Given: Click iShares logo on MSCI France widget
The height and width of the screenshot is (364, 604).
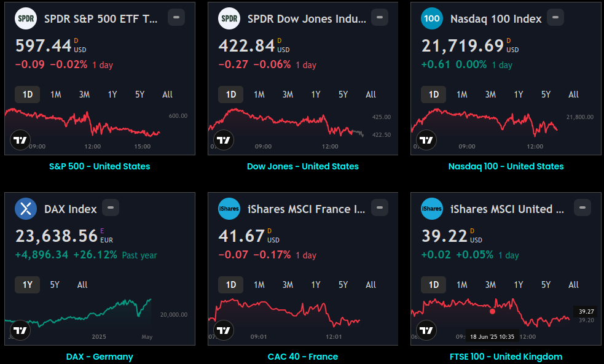Looking at the screenshot, I should [x=229, y=209].
